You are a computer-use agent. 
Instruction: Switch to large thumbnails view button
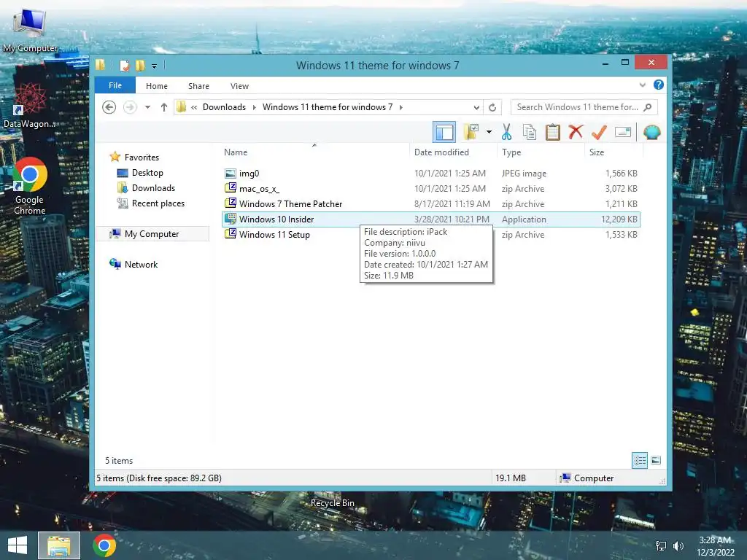[656, 460]
